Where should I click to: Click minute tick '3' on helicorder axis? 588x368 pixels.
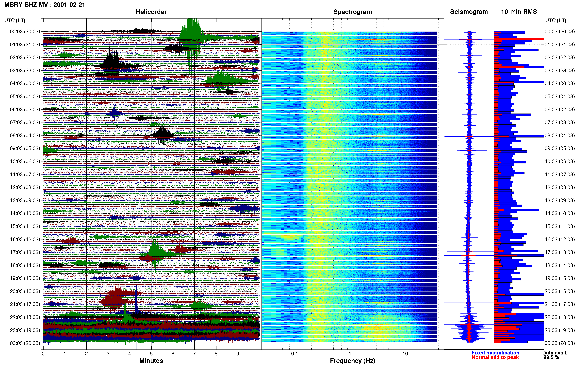[108, 354]
